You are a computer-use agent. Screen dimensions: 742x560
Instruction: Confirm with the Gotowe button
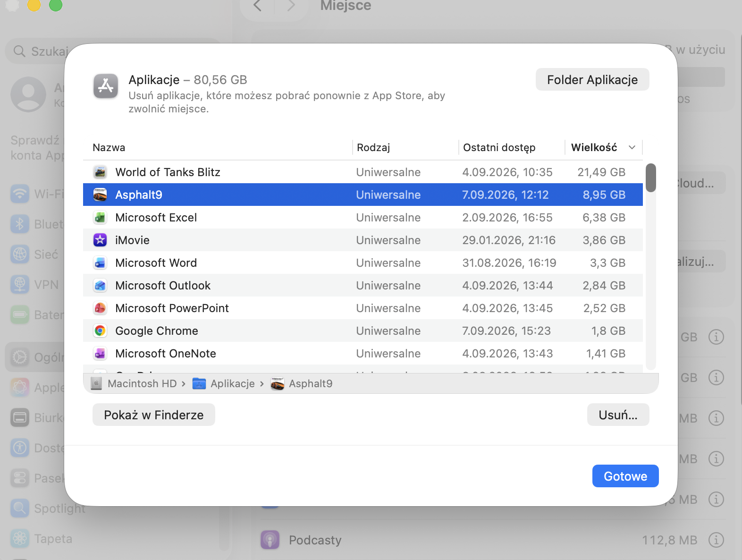625,476
